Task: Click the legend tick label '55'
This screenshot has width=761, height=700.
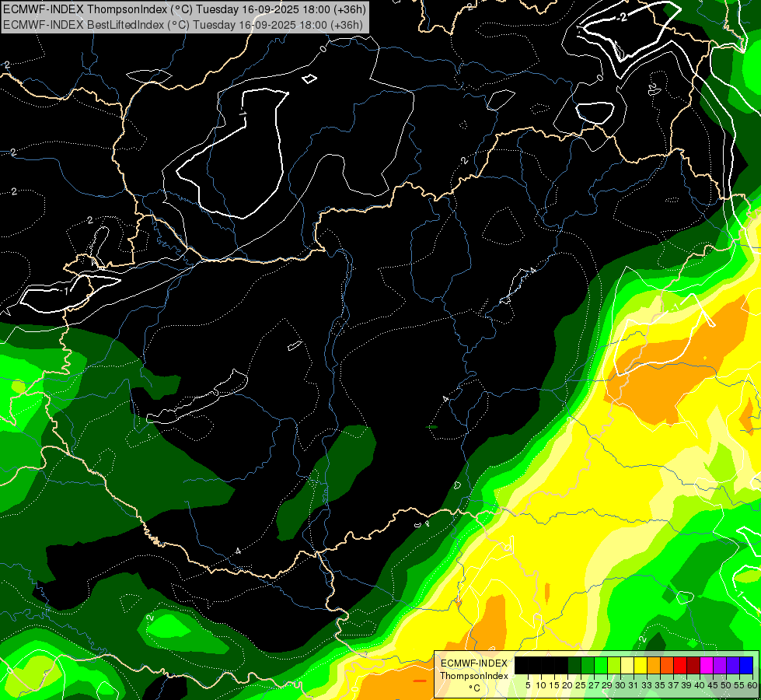Action: pos(739,685)
